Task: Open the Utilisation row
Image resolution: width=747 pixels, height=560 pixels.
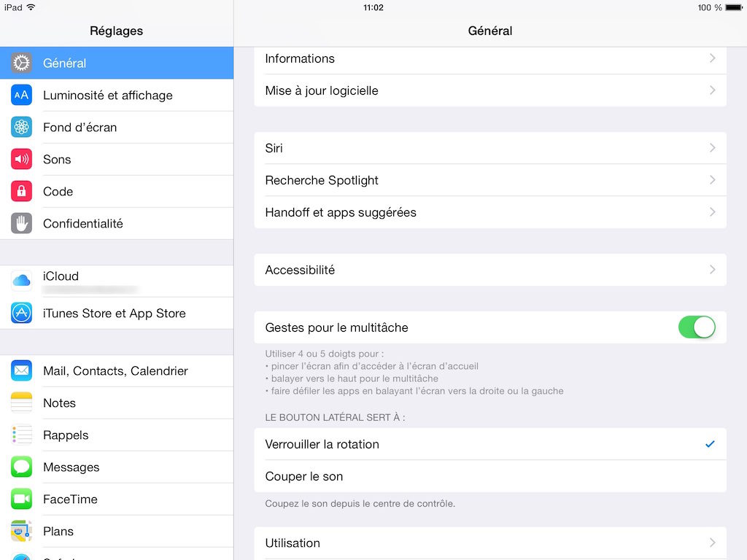Action: point(490,542)
